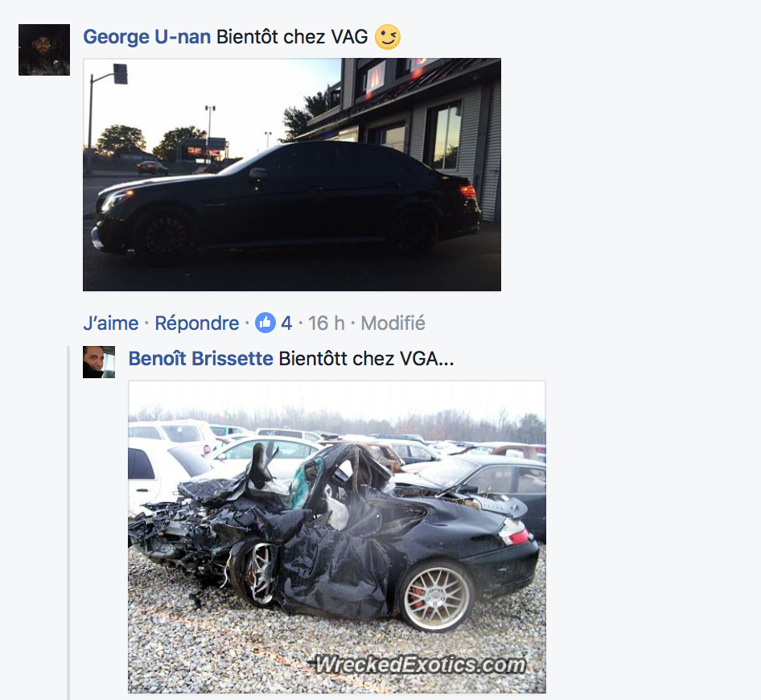Screen dimensions: 761x700
Task: Reply using the Répondre link
Action: pos(196,323)
